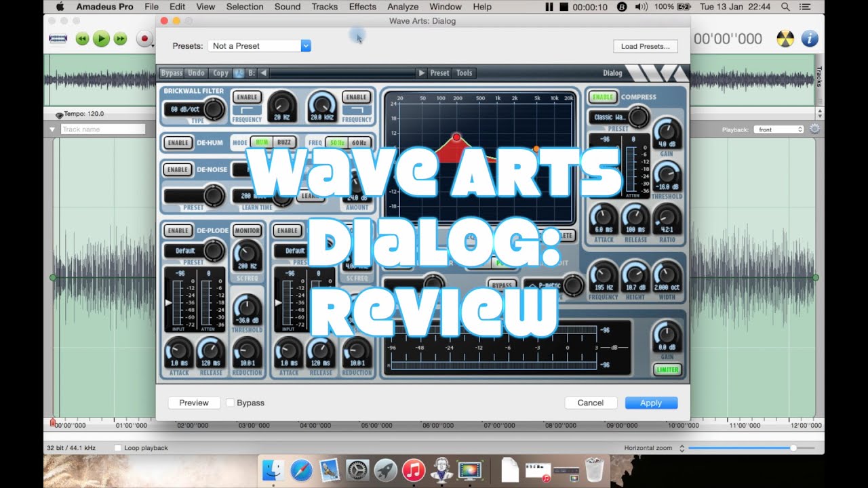Click the orange EQ band node on graph
868x488 pixels.
click(x=536, y=148)
